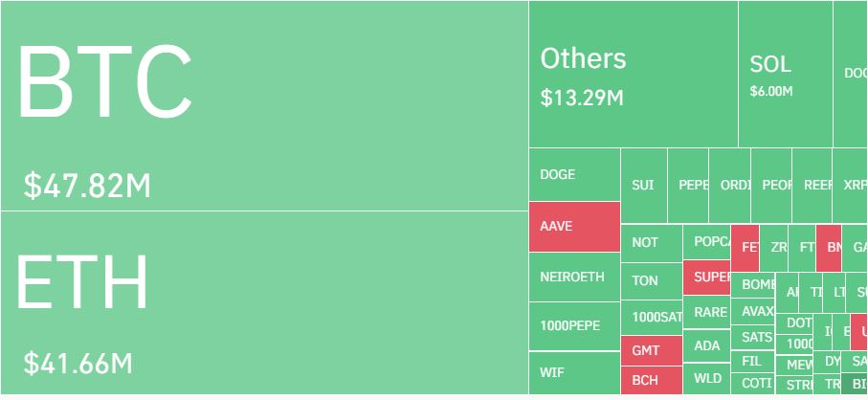Click the WIF tile
The image size is (868, 400).
(574, 373)
